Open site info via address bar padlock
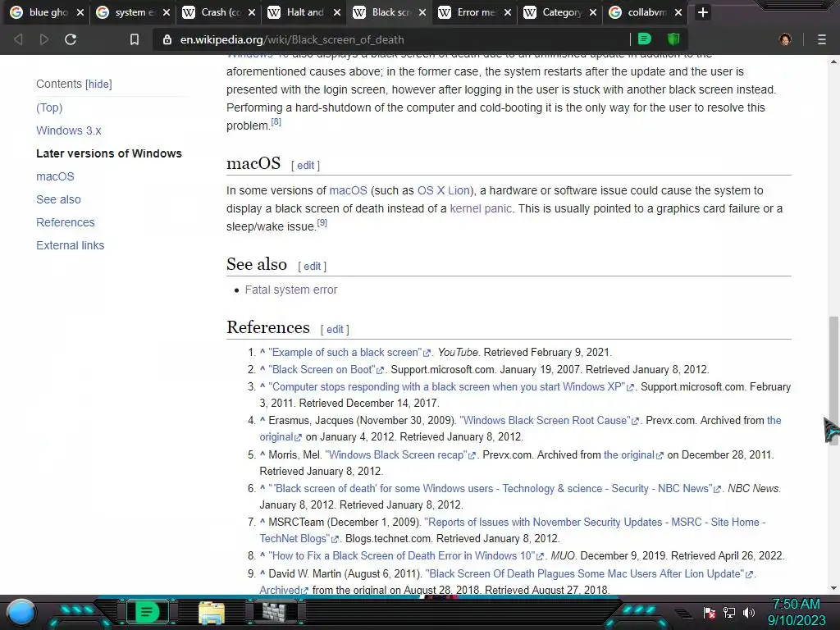This screenshot has width=840, height=630. coord(167,39)
